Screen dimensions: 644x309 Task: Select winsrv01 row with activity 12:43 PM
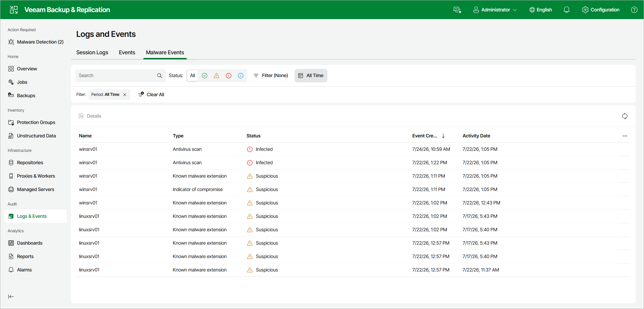click(x=353, y=203)
